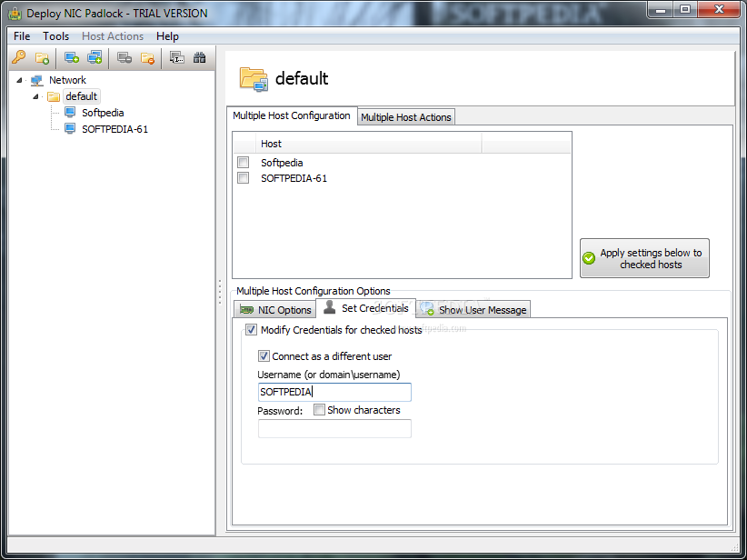The width and height of the screenshot is (747, 560).
Task: Enable Show characters for password
Action: pos(319,410)
